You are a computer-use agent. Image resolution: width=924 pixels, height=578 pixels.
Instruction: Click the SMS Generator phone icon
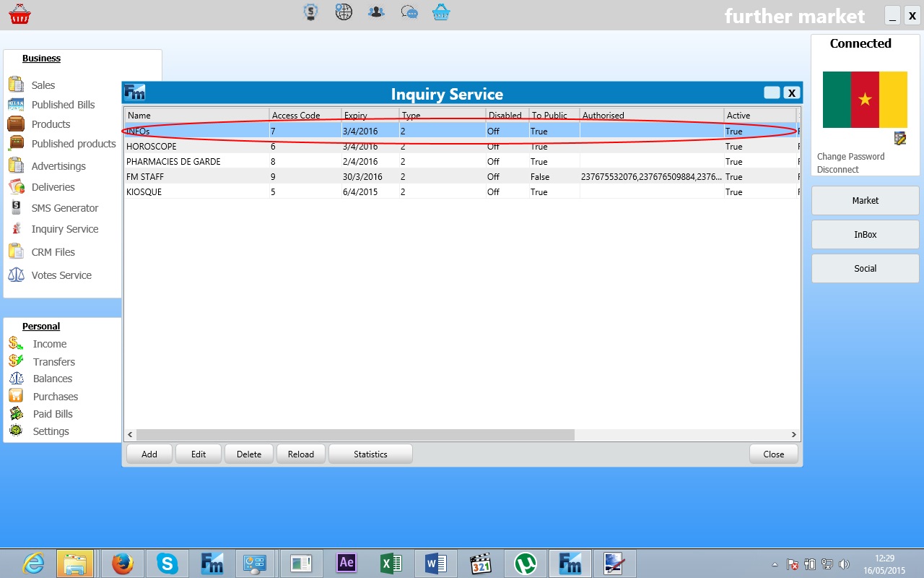click(x=16, y=207)
